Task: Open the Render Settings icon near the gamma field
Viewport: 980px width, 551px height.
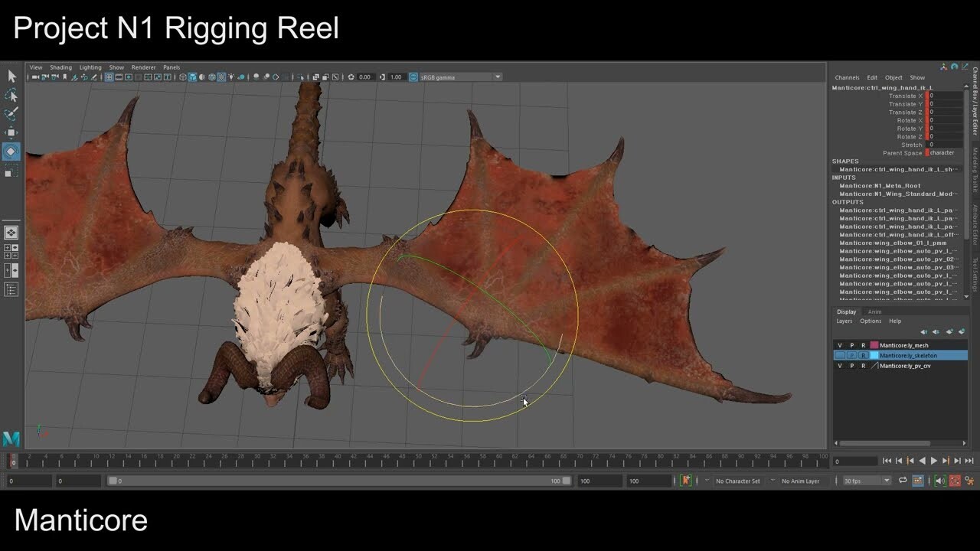Action: click(337, 77)
